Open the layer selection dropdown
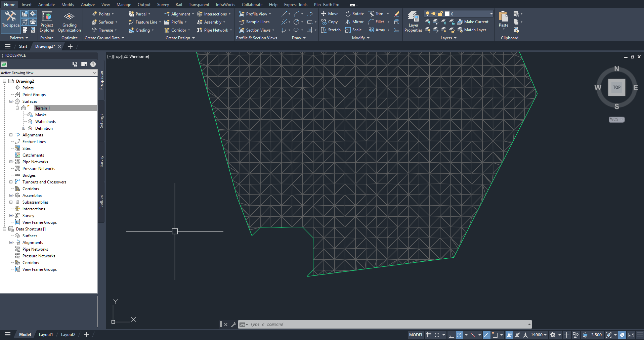This screenshot has height=340, width=644. coord(491,14)
